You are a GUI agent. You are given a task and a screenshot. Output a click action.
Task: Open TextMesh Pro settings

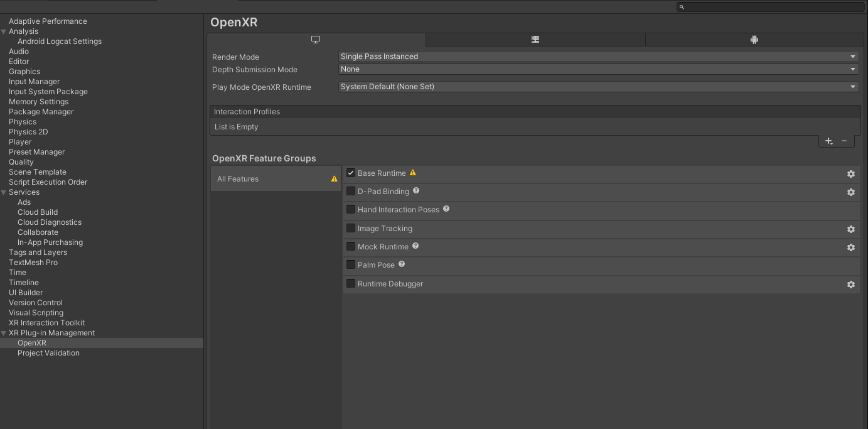pyautogui.click(x=33, y=263)
